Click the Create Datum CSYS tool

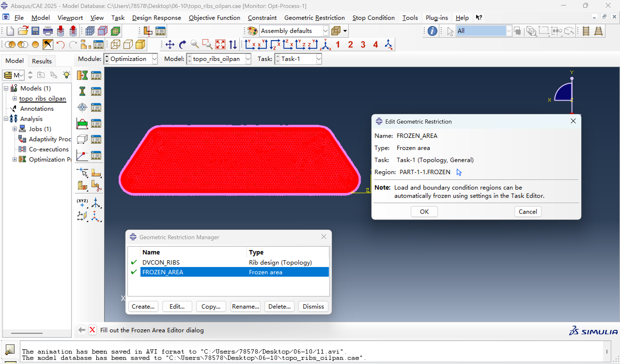coord(96,203)
